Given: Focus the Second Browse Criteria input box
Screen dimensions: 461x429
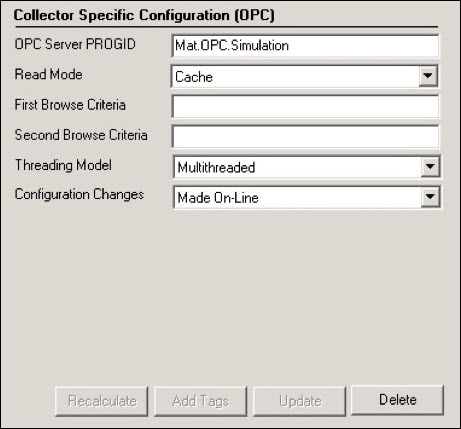Looking at the screenshot, I should point(305,137).
